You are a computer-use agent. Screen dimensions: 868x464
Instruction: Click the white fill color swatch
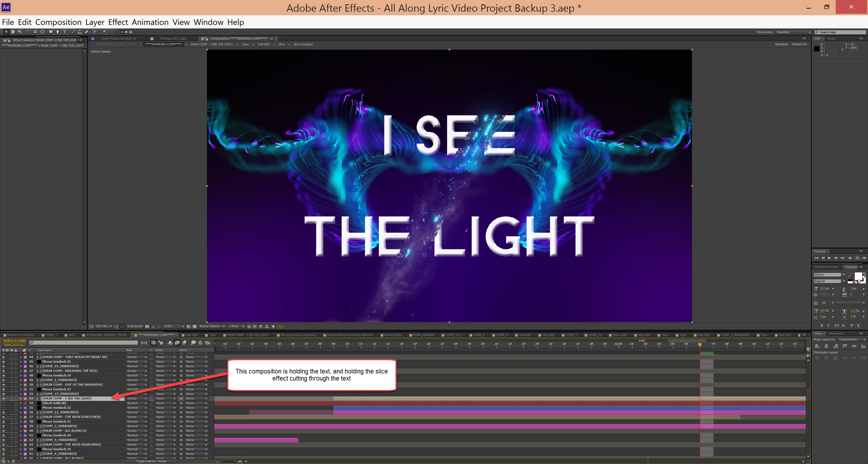858,276
